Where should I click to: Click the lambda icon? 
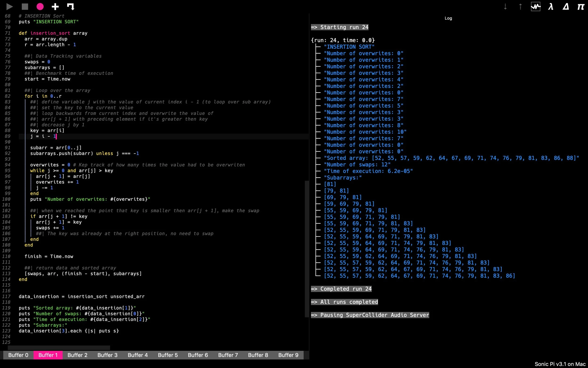coord(551,7)
